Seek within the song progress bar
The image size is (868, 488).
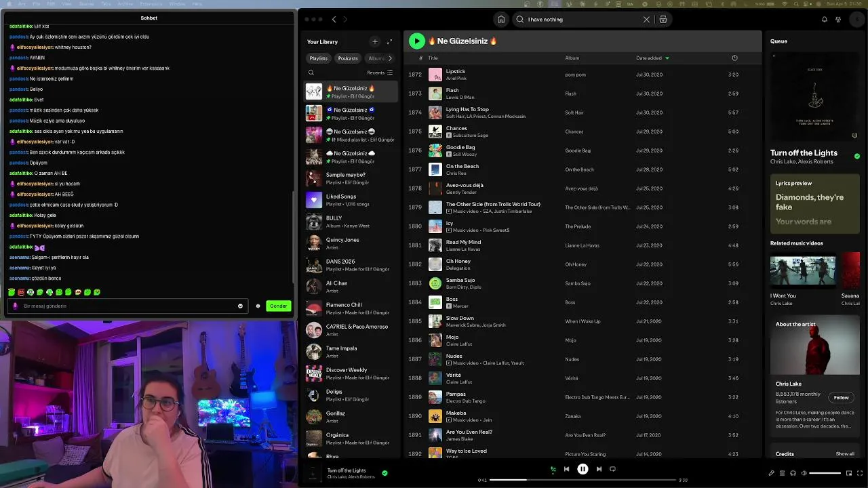tap(583, 480)
